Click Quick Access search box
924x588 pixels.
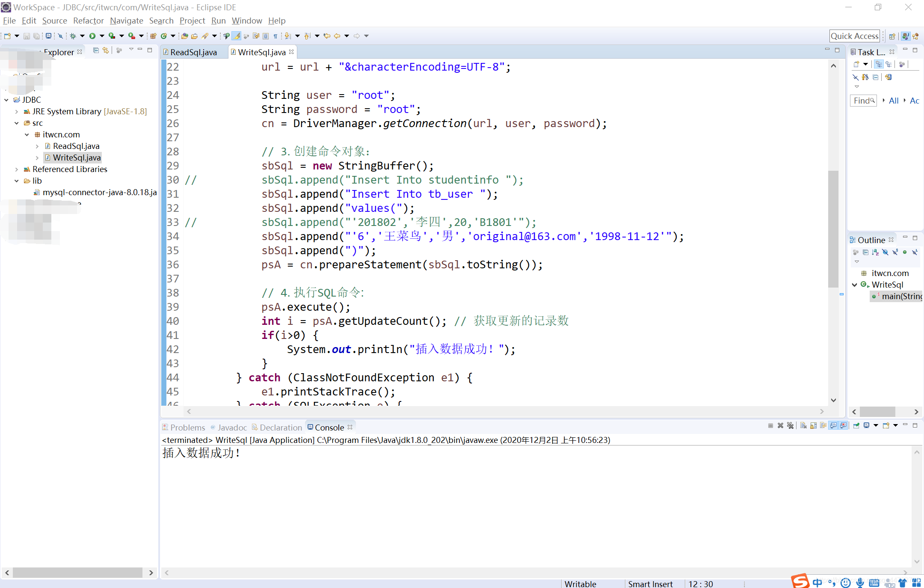(x=855, y=36)
